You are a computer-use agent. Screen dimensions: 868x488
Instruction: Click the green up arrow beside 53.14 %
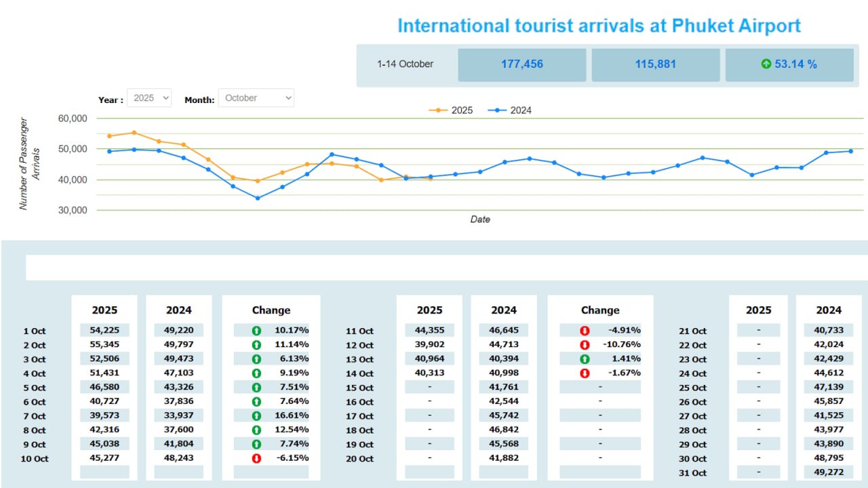[x=766, y=64]
